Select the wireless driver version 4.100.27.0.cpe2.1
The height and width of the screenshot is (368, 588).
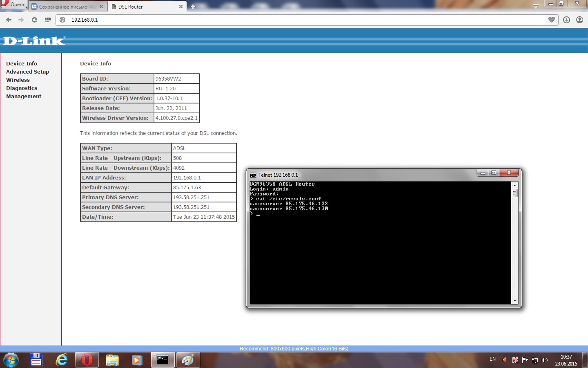pos(176,118)
